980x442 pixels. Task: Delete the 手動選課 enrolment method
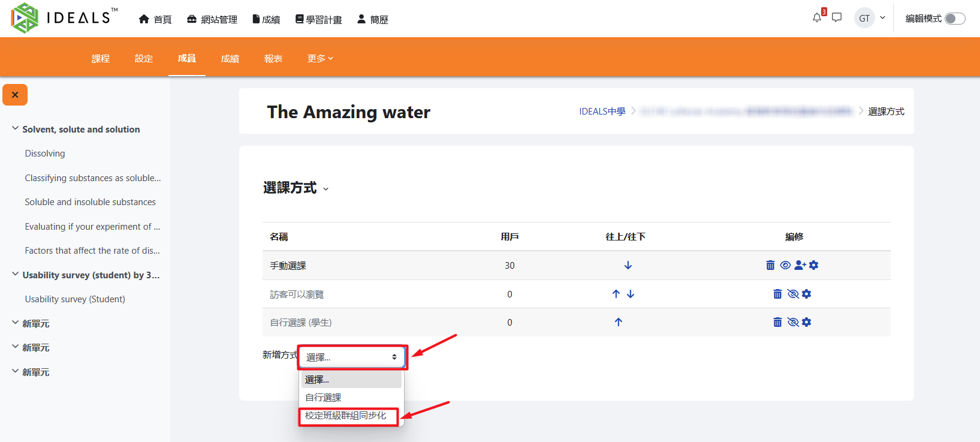pos(770,265)
